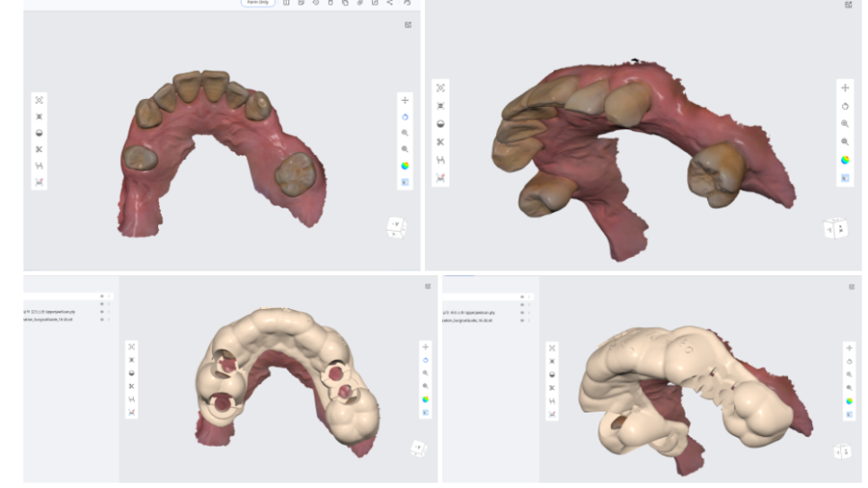Click the fit-to-view icon in top-left viewer
Screen dimensions: 868x488
tap(40, 101)
